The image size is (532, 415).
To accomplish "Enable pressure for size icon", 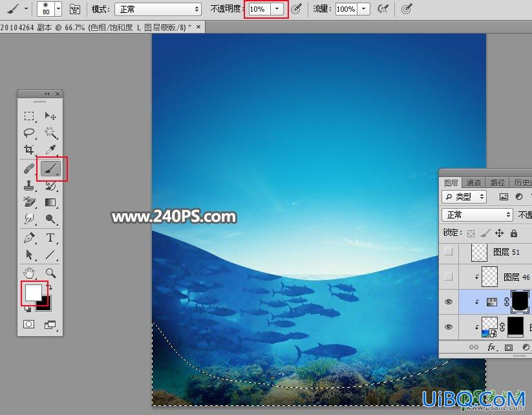I will [x=407, y=9].
